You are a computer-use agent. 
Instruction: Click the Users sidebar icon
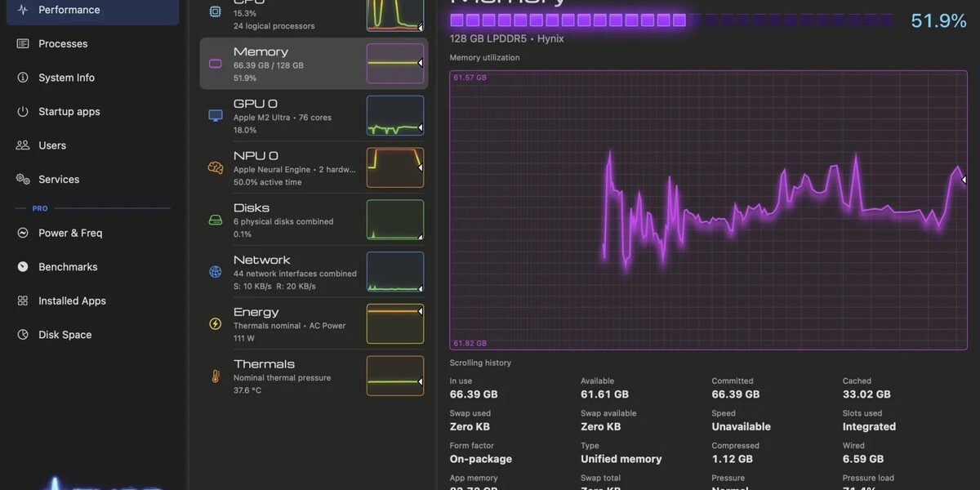tap(23, 145)
